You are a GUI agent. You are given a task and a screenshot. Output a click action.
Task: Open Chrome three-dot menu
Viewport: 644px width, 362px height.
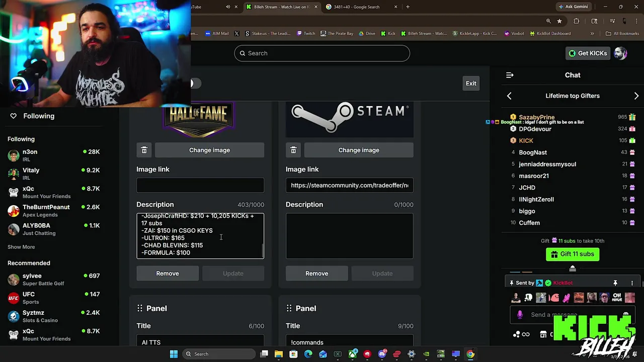coord(636,21)
